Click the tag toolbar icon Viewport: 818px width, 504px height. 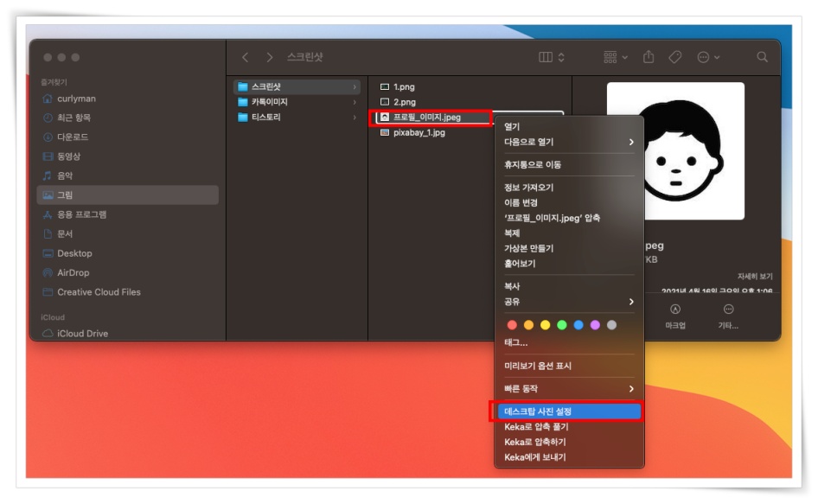(675, 57)
